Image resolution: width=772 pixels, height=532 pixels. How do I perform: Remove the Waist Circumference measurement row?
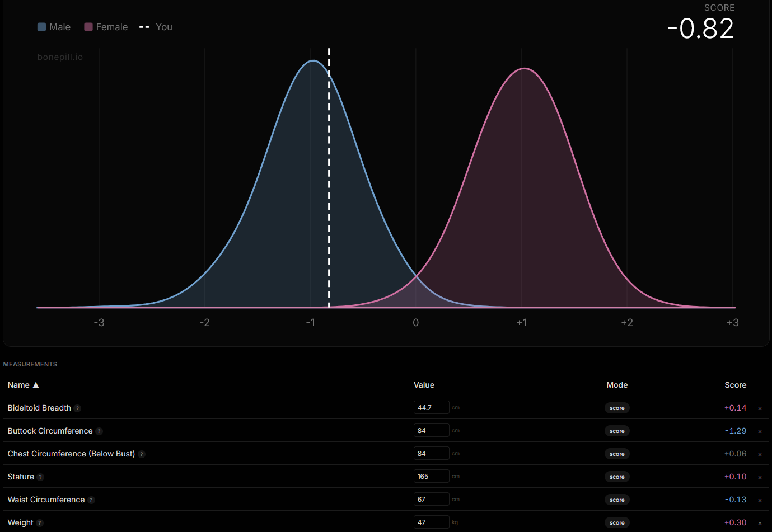tap(760, 500)
